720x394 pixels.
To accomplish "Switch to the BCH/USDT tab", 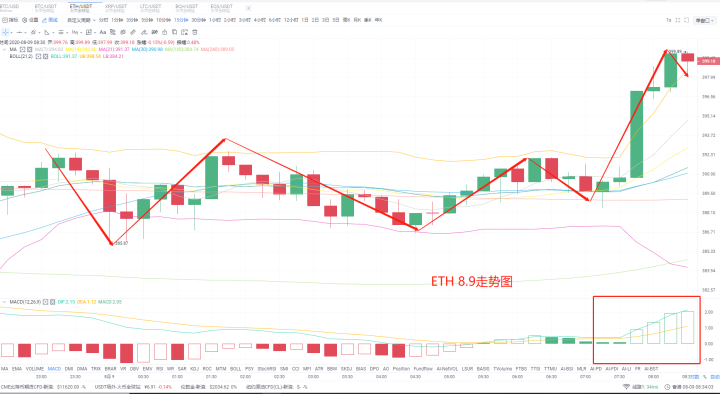I will 186,8.
